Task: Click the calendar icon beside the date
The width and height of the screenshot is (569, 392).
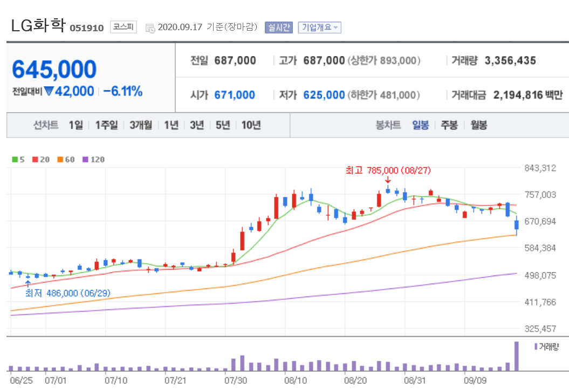Action: 150,28
